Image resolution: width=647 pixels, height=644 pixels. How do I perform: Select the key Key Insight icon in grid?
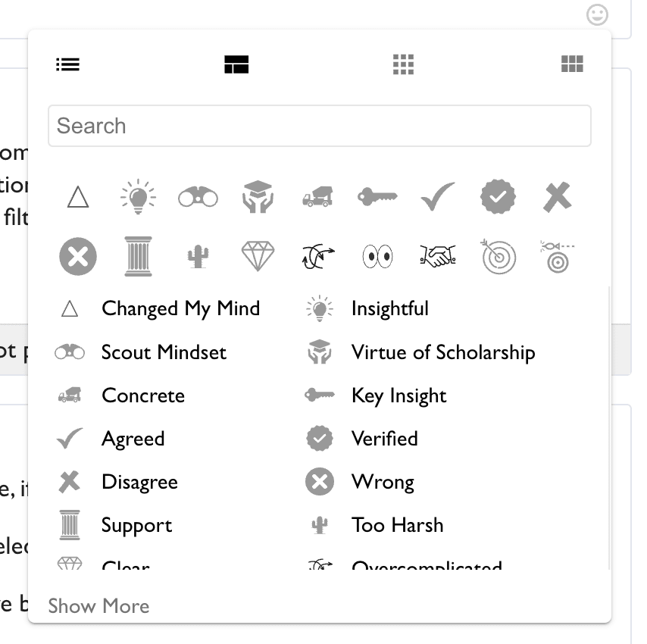(377, 197)
